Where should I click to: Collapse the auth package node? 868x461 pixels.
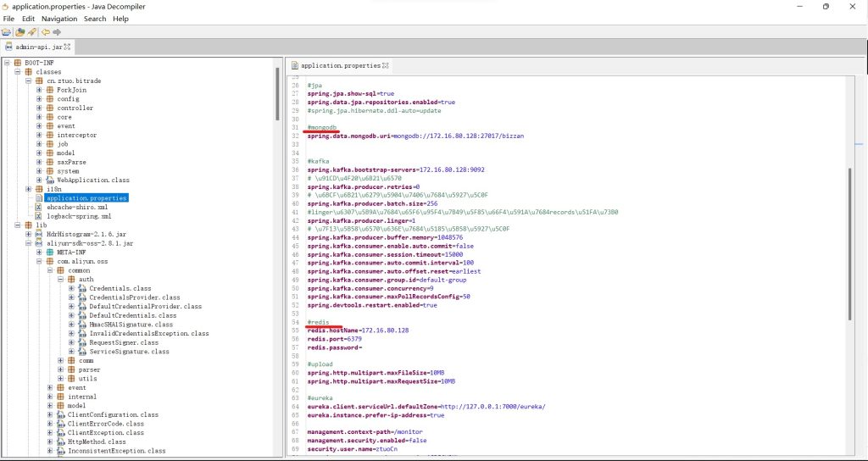(x=61, y=279)
